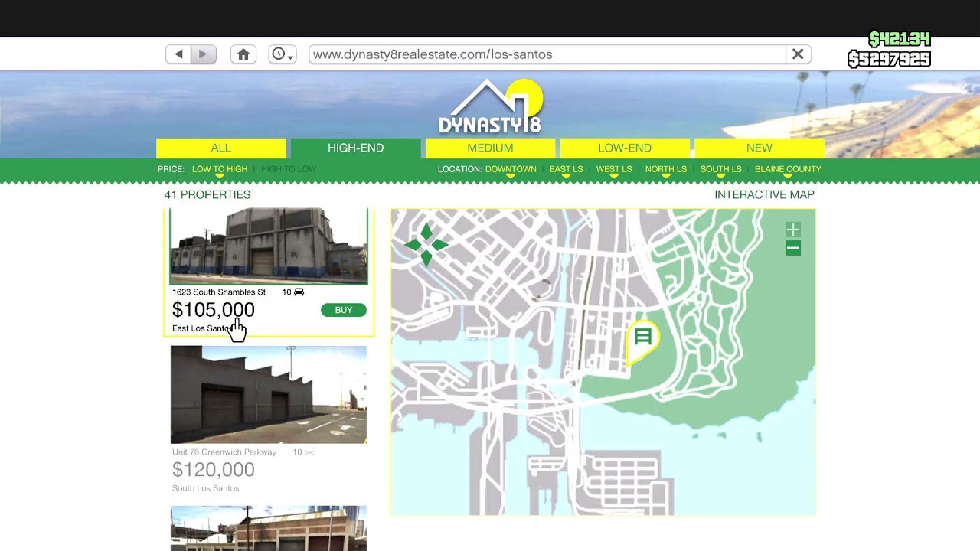Viewport: 980px width, 551px height.
Task: Open the 1623 South Shambles St photo
Action: [x=269, y=246]
